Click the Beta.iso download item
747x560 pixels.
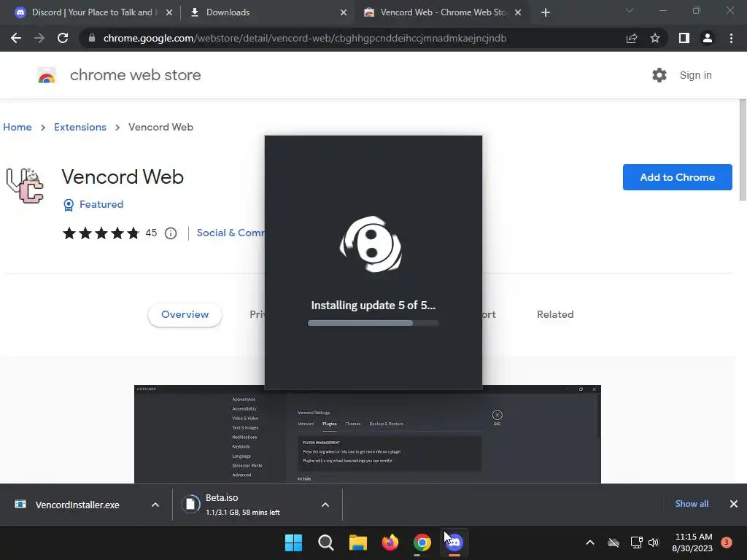point(243,505)
